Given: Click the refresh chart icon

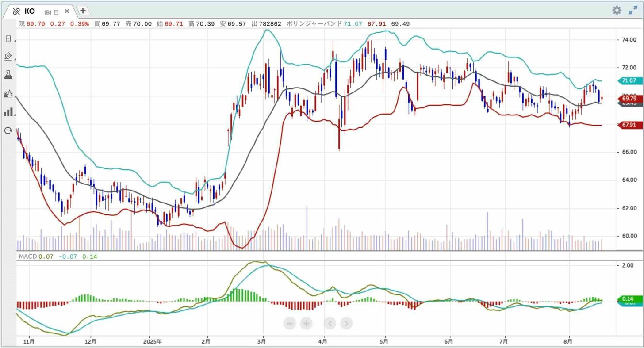Looking at the screenshot, I should [8, 130].
